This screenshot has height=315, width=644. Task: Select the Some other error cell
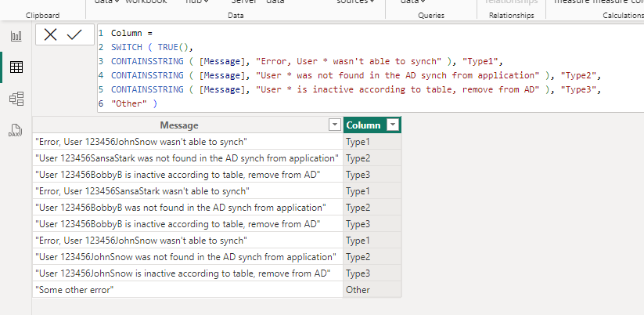coord(188,289)
